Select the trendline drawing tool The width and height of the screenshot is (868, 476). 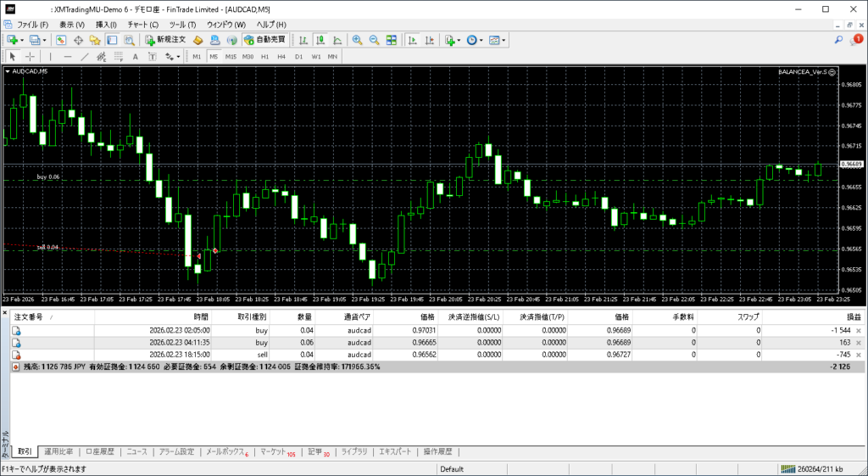(84, 57)
